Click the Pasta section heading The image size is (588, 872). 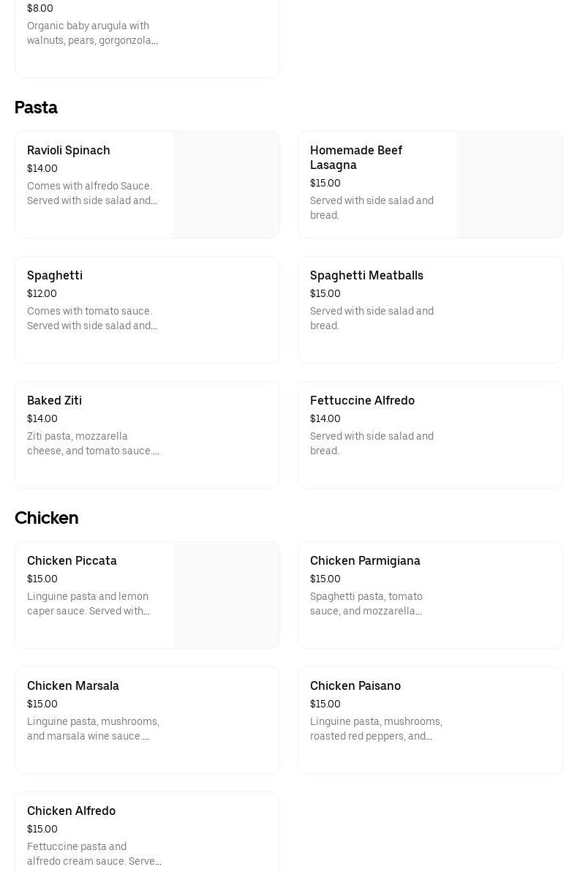(36, 108)
